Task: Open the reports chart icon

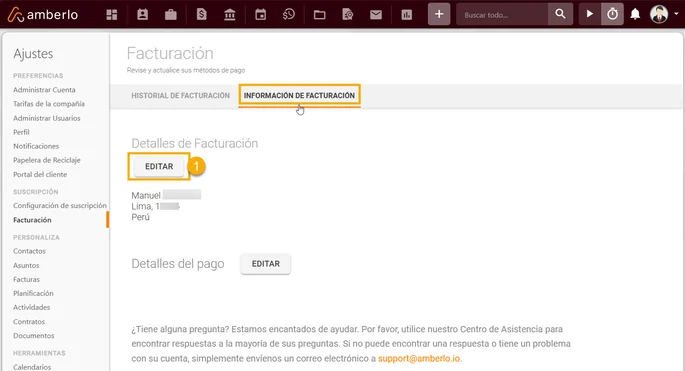Action: pyautogui.click(x=407, y=15)
